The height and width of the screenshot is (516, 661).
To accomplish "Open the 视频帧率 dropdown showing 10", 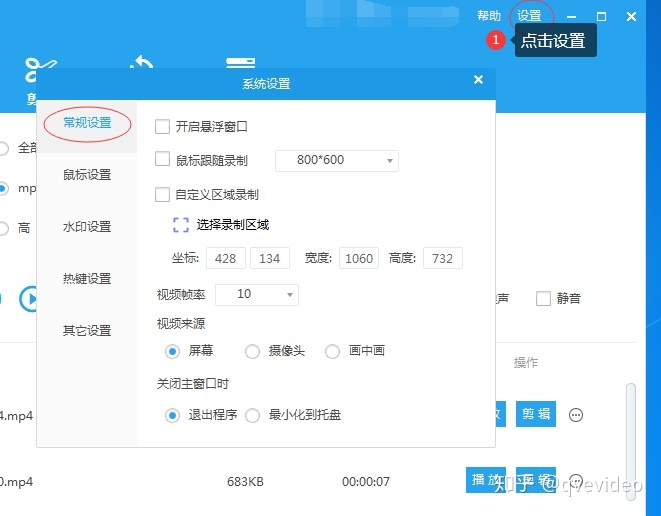I will click(257, 295).
